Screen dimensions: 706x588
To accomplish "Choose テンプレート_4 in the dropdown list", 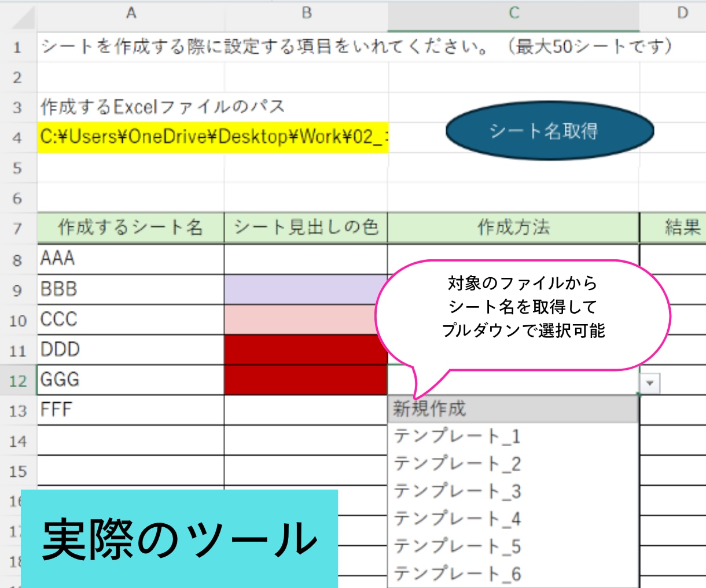I will [513, 519].
